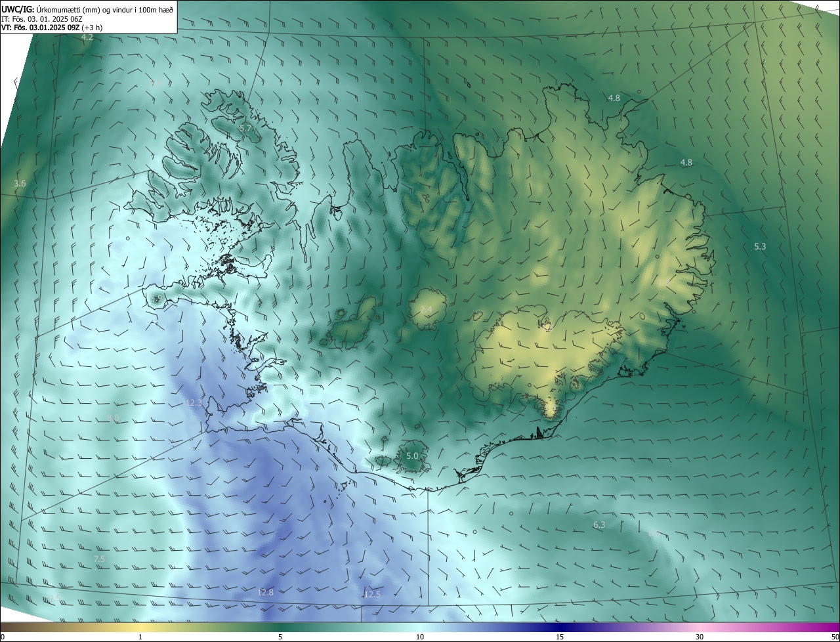Click the 3.6 value at the left edge
This screenshot has height=642, width=840.
20,184
